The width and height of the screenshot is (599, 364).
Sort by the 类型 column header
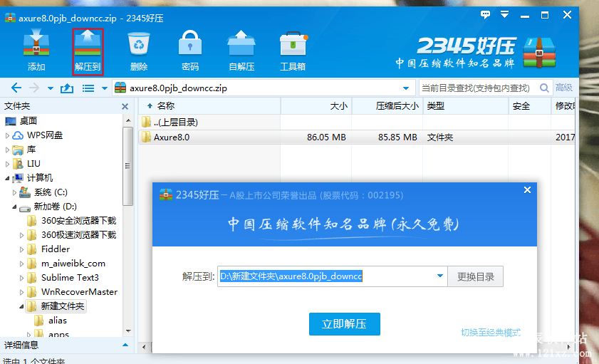466,106
